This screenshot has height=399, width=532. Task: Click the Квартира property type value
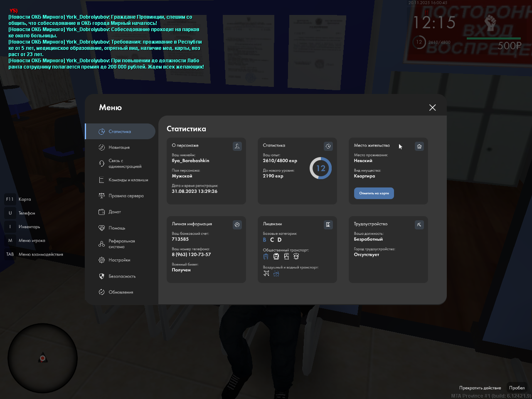pos(365,176)
